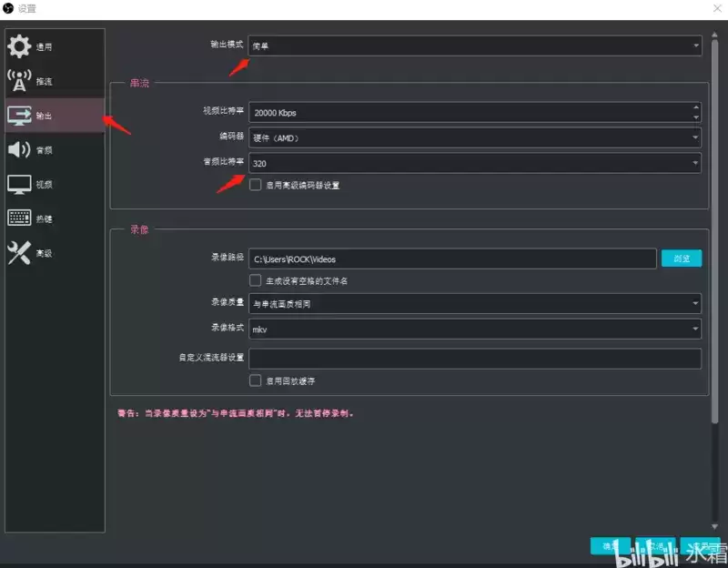Click the vertical scrollbar thumb

click(x=714, y=231)
